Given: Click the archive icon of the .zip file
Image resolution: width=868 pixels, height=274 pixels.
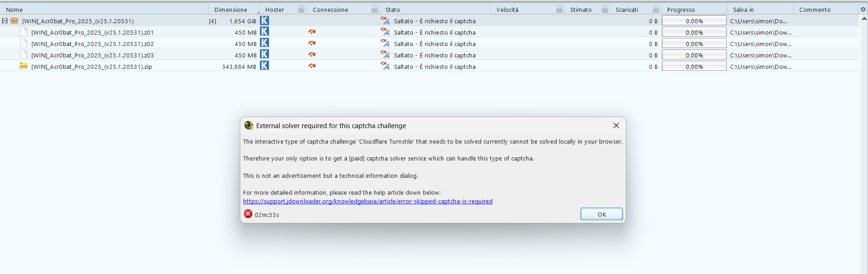Looking at the screenshot, I should [24, 66].
